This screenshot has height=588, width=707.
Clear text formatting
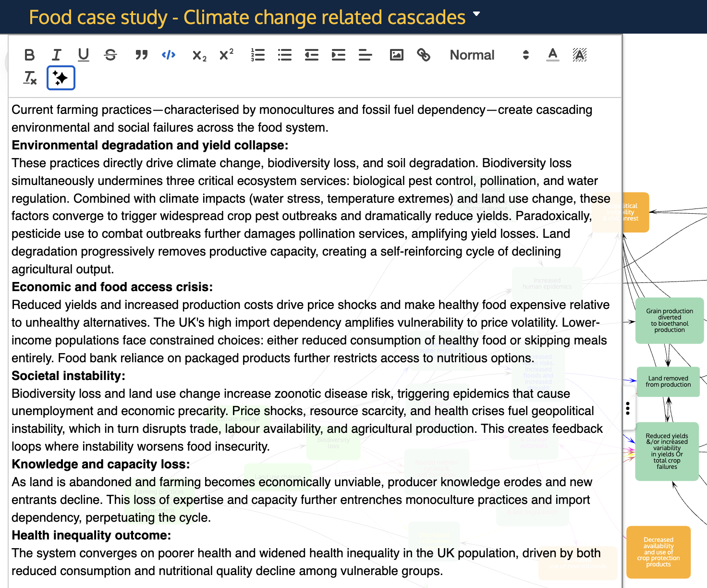click(30, 78)
